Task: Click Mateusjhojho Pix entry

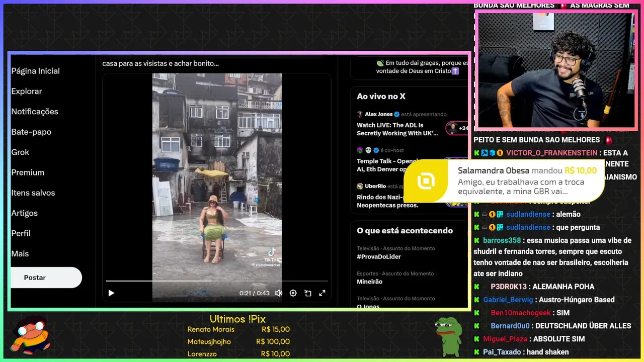Action: [x=238, y=341]
